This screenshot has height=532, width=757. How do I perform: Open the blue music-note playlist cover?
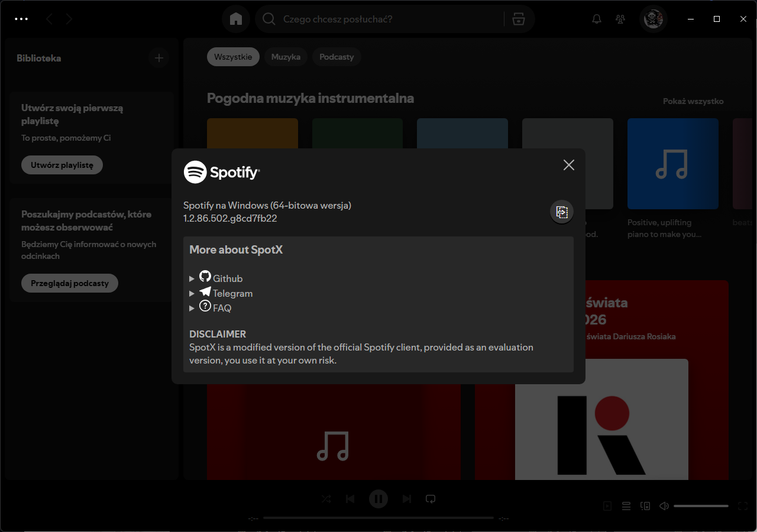[x=673, y=164]
